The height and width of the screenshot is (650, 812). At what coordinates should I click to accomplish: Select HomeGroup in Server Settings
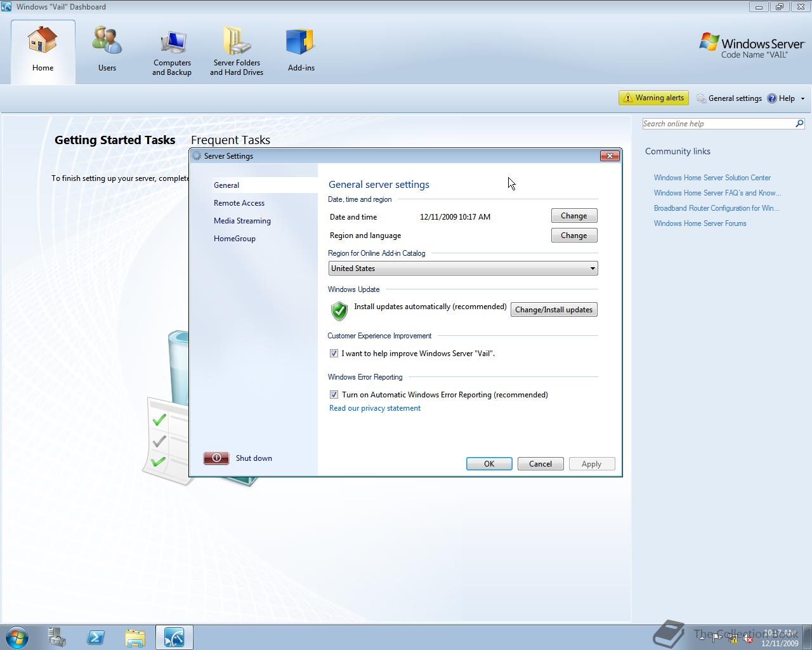[235, 239]
